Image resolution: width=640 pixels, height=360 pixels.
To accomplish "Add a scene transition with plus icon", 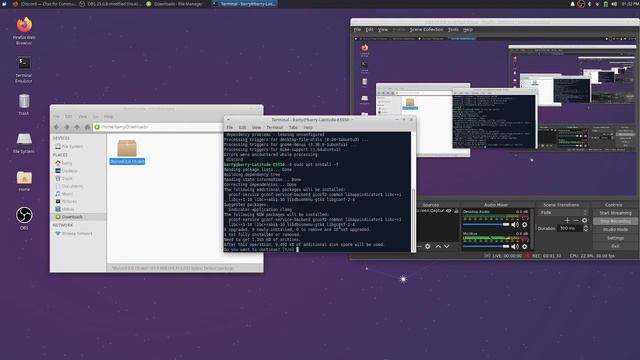I will (567, 220).
